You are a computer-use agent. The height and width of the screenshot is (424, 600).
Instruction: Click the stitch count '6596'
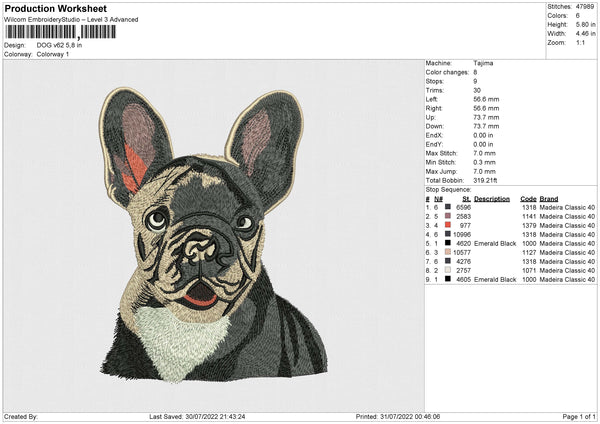pos(463,207)
